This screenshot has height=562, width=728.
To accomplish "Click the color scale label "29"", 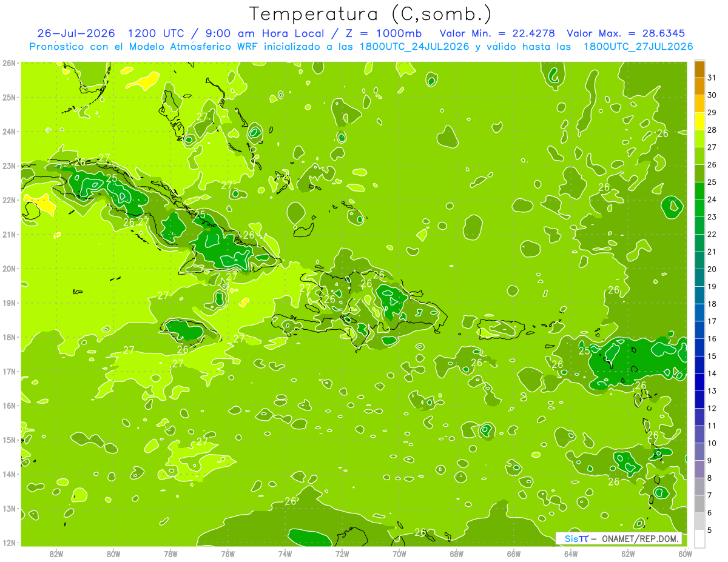I will (712, 113).
